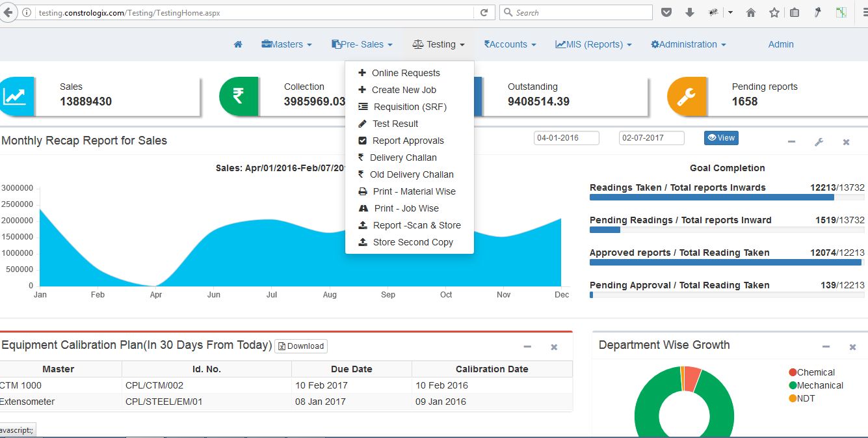
Task: Click the site info icon in address bar
Action: [x=27, y=12]
